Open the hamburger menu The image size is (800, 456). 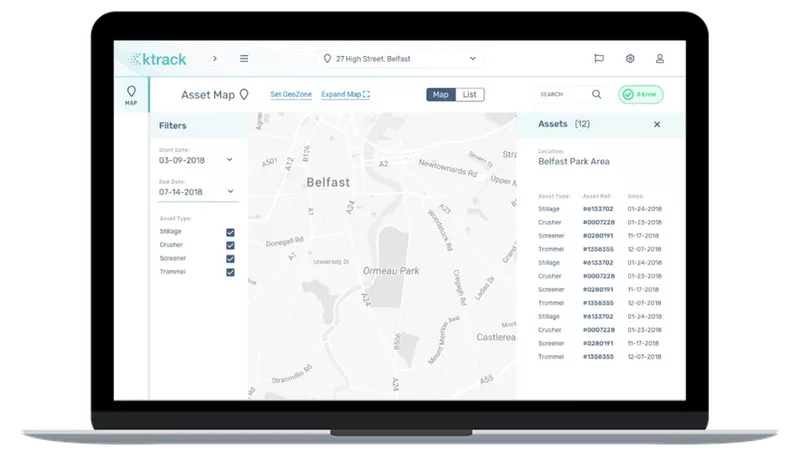pyautogui.click(x=244, y=59)
